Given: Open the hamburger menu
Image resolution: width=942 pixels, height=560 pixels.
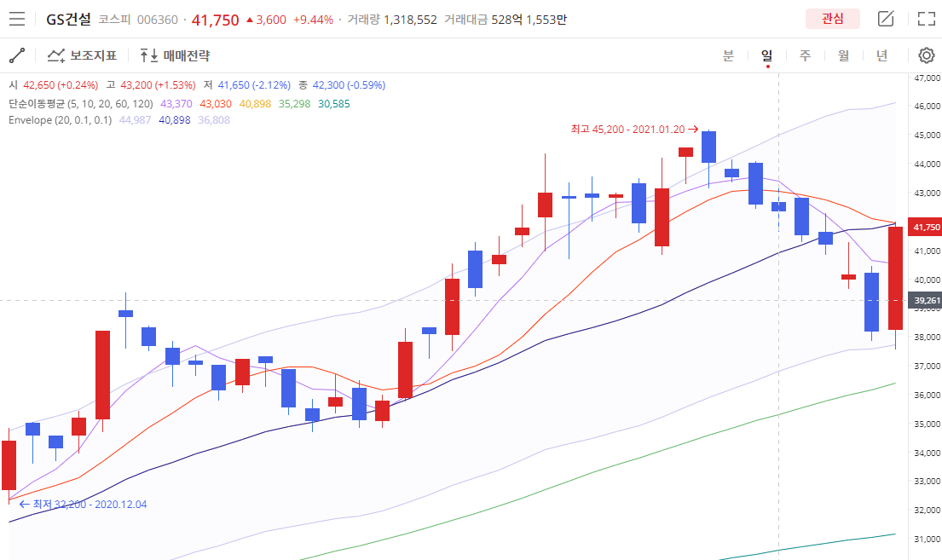Looking at the screenshot, I should tap(17, 20).
